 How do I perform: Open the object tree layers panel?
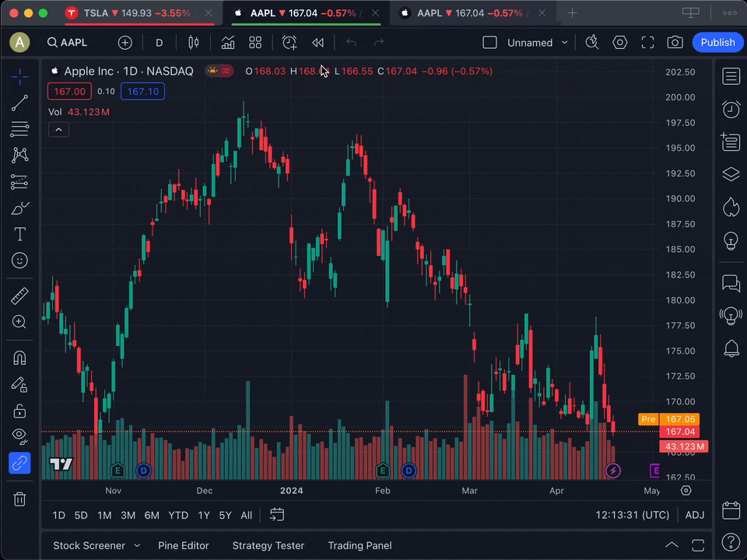click(731, 174)
